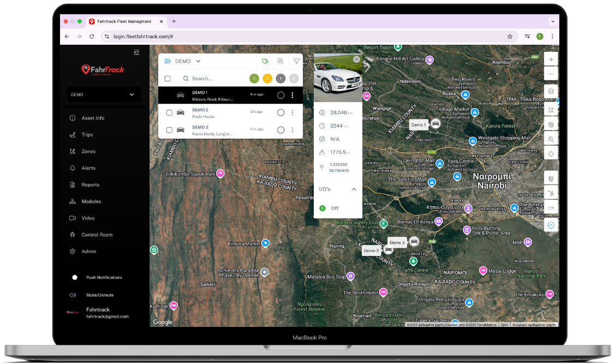This screenshot has height=364, width=615.
Task: Click the Demo 2 vehicle map marker
Action: pyautogui.click(x=389, y=249)
